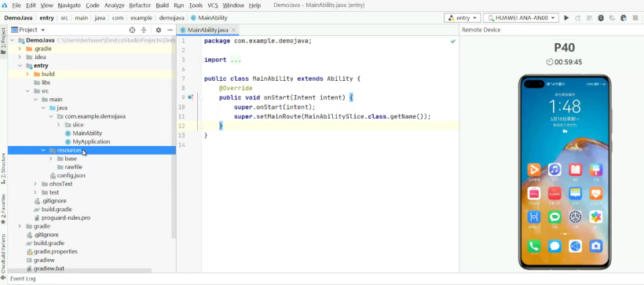
Task: Expand the ohosTest folder
Action: (x=35, y=184)
